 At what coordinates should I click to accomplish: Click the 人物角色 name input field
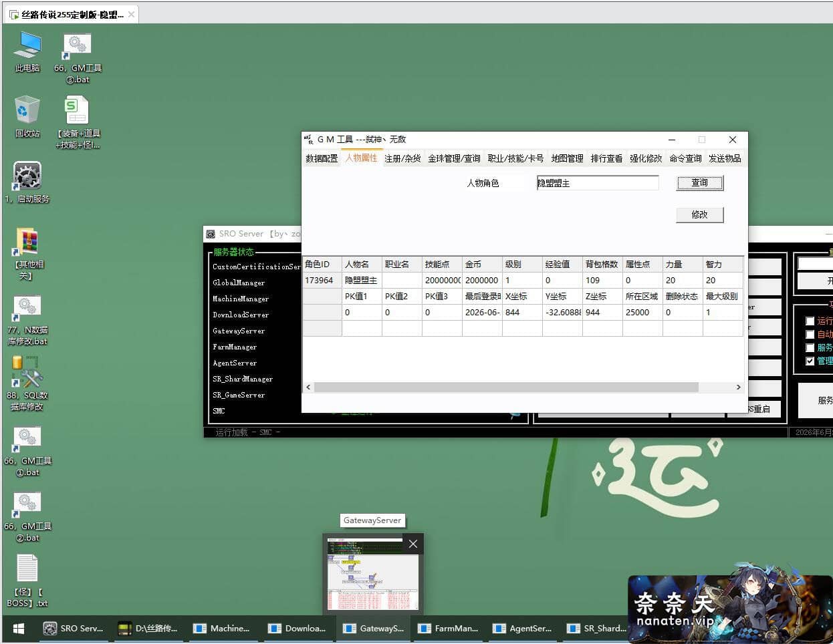[x=598, y=183]
